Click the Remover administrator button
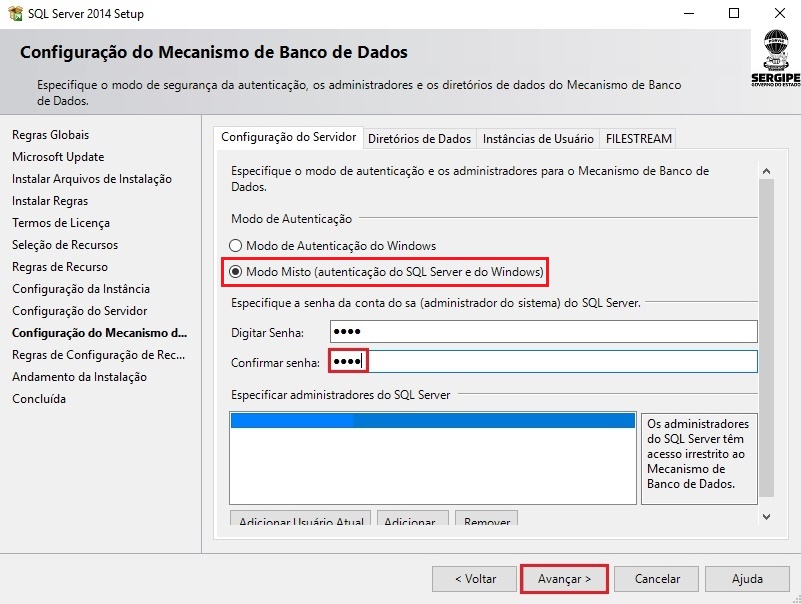The image size is (801, 604). click(487, 521)
